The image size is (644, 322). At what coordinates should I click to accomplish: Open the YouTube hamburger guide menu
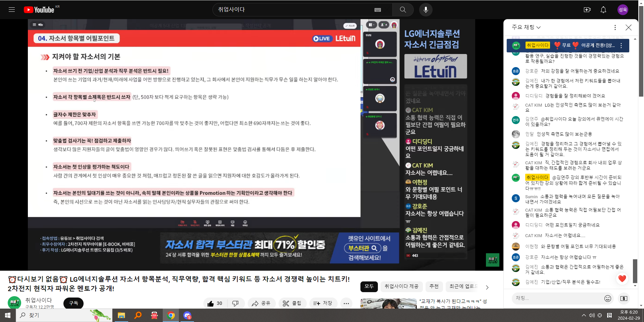[x=12, y=10]
